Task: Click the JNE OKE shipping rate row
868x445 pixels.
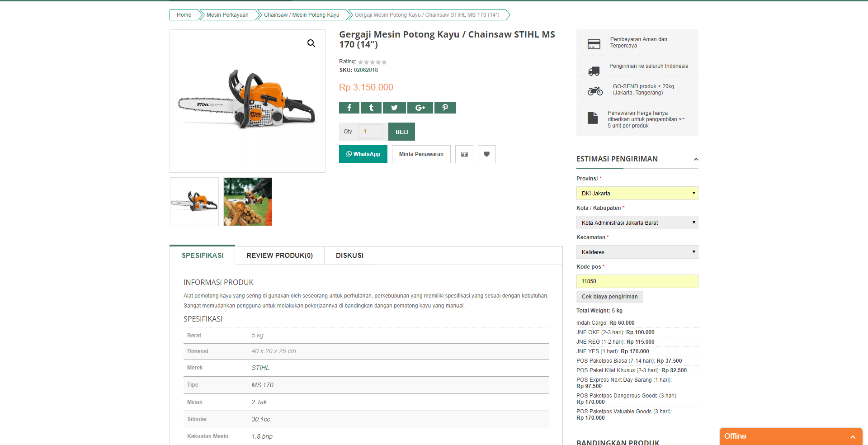Action: [x=615, y=332]
